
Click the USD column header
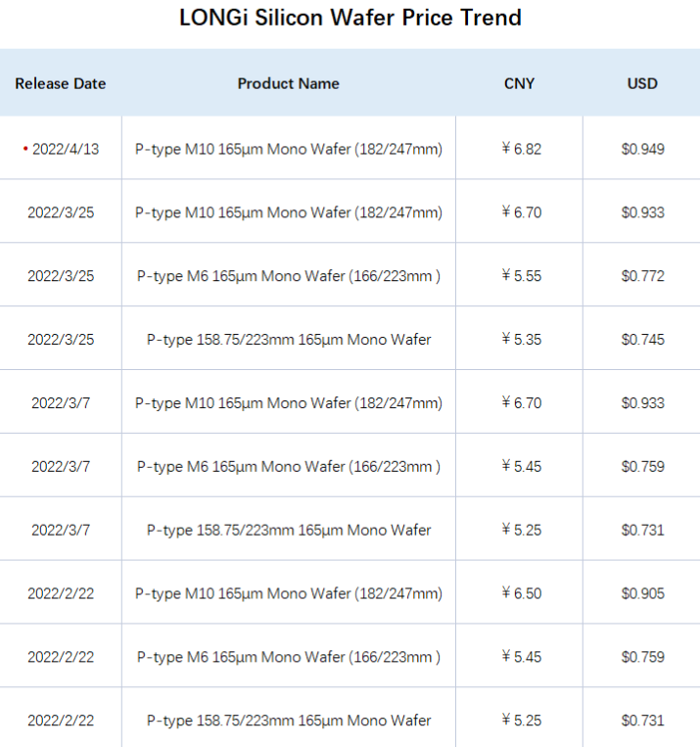coord(642,84)
